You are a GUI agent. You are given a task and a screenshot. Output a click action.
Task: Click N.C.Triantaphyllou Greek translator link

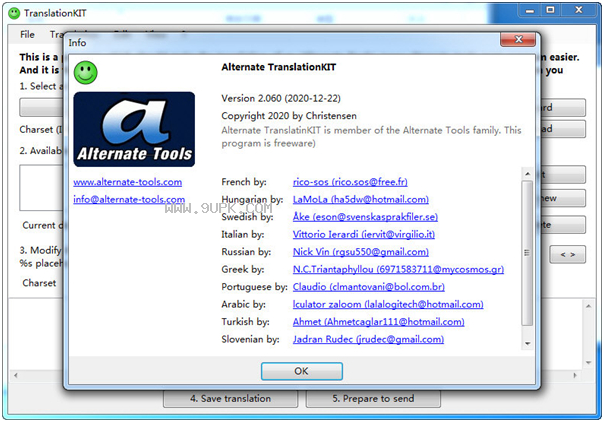pos(398,269)
